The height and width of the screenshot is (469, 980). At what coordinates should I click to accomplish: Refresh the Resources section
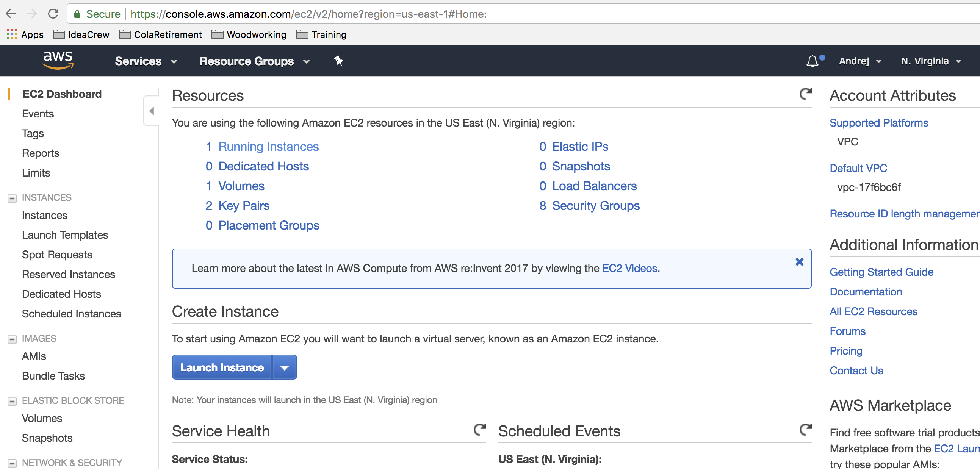pos(805,94)
